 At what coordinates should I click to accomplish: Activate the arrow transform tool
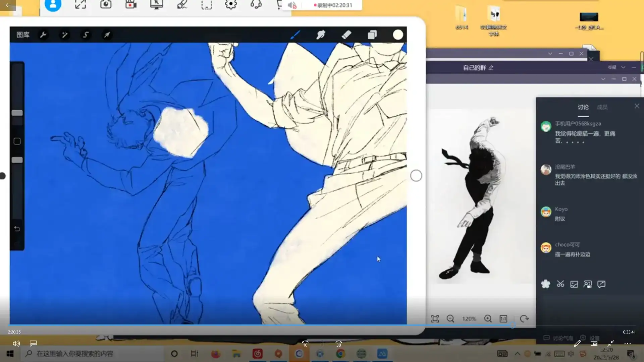click(x=107, y=35)
